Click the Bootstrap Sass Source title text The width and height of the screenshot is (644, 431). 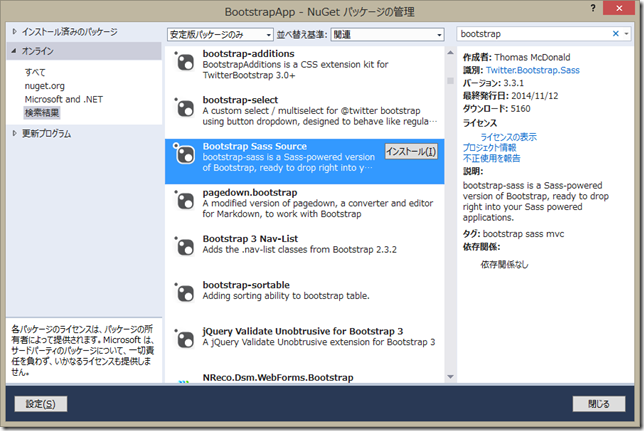[x=255, y=146]
